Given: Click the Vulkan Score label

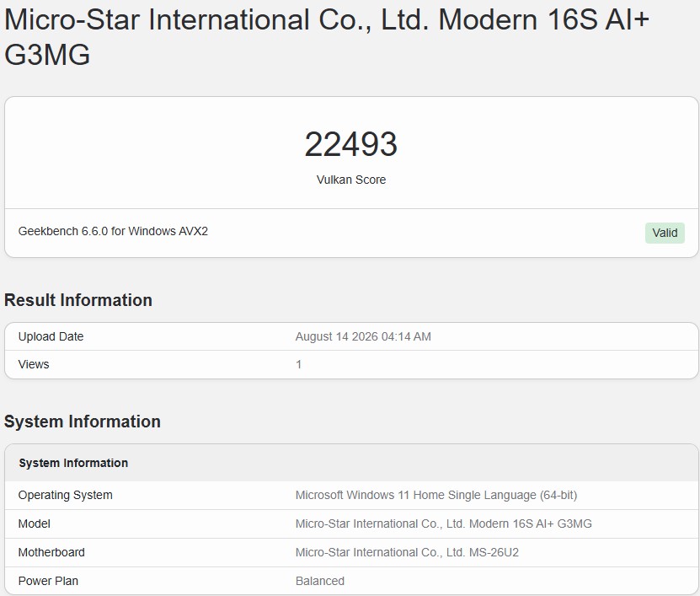Looking at the screenshot, I should [351, 180].
